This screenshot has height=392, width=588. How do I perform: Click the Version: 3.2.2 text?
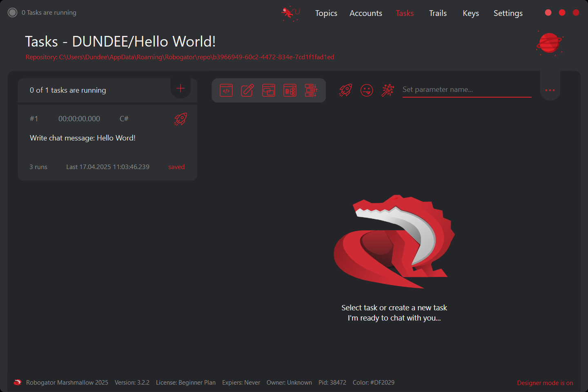132,383
